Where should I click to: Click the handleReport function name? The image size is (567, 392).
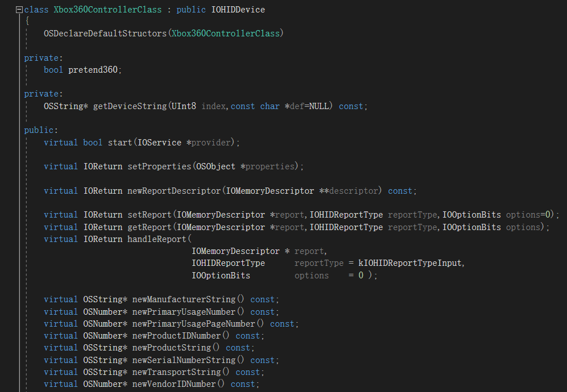click(156, 239)
